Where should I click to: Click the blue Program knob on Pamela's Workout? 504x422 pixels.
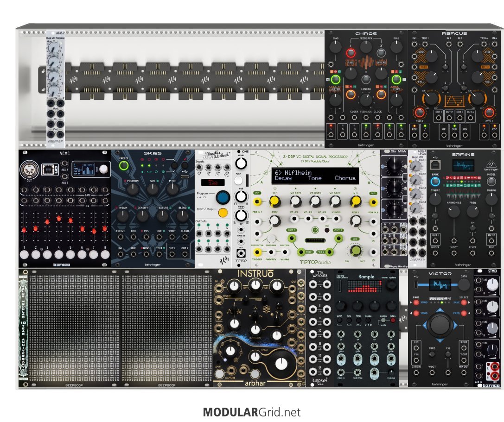tap(223, 197)
